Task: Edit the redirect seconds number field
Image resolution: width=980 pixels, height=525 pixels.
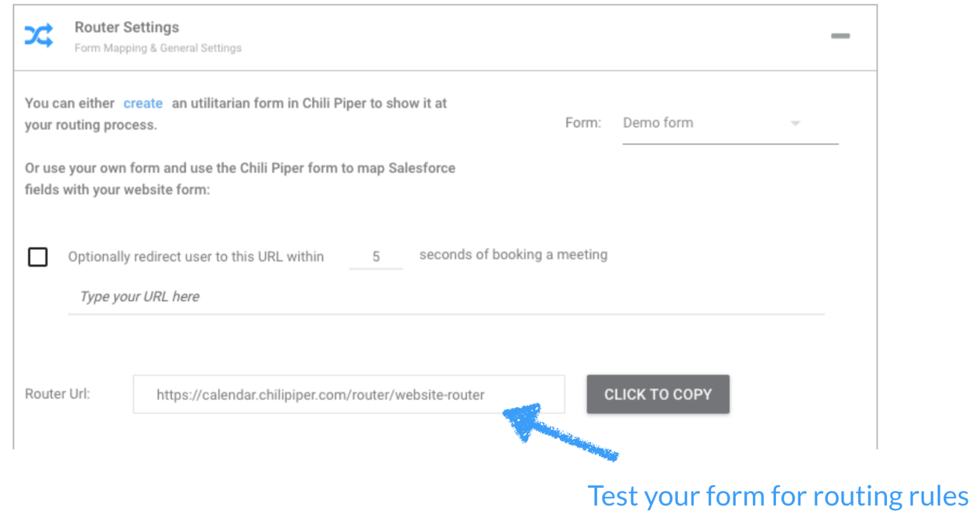Action: [376, 256]
